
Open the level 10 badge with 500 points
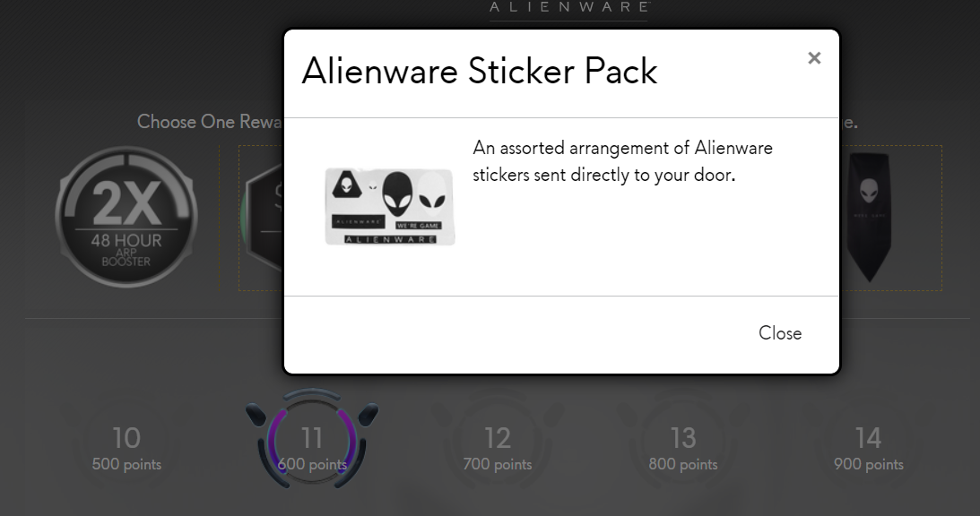click(126, 447)
